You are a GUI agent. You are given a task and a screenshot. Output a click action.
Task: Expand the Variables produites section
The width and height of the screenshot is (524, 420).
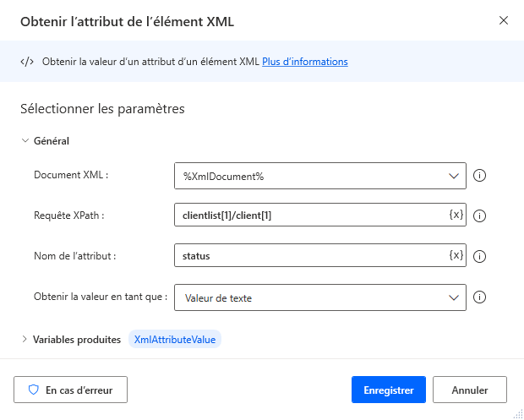coord(25,340)
